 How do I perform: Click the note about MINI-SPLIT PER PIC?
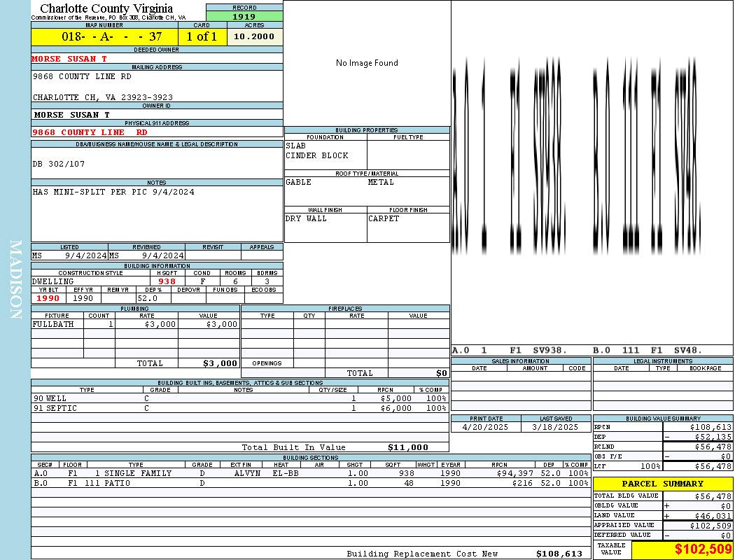coord(113,192)
